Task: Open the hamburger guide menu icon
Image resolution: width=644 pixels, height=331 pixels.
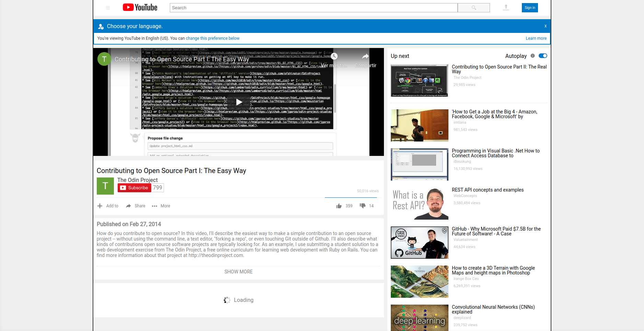Action: click(108, 8)
